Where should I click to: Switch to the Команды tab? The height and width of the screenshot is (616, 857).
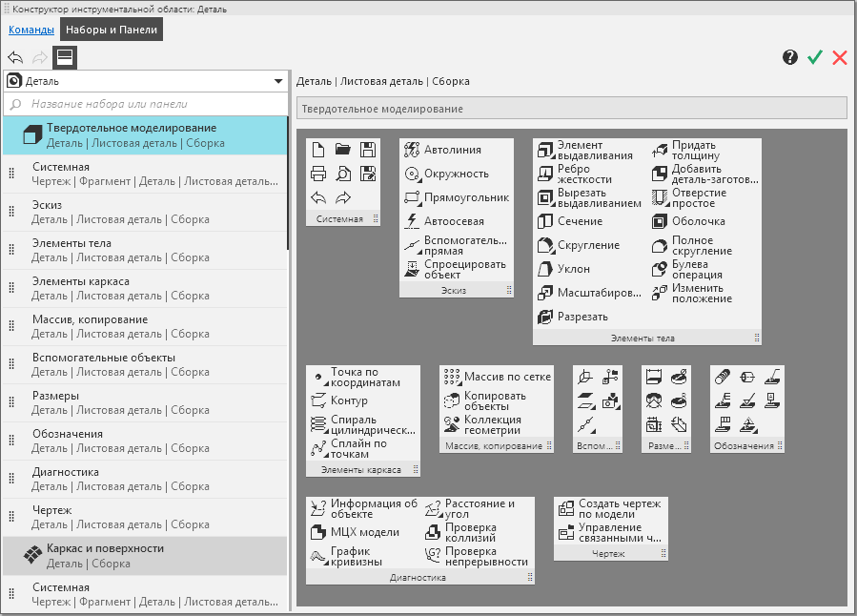pyautogui.click(x=31, y=30)
